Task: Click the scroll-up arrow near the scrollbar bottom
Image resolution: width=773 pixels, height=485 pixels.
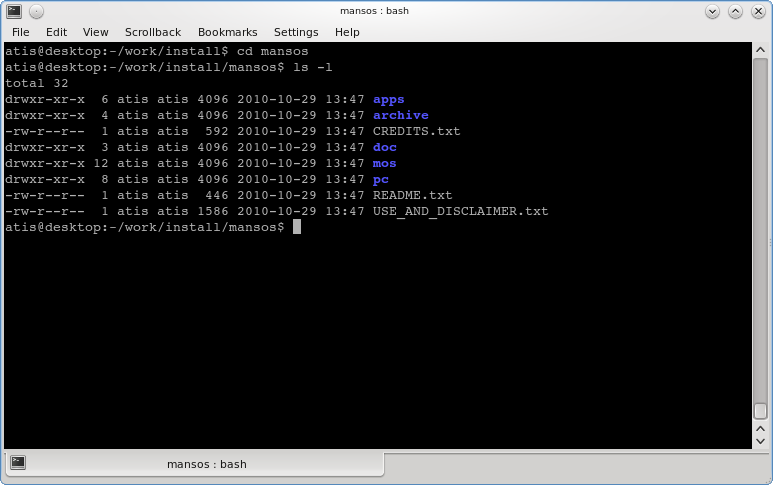Action: point(760,429)
